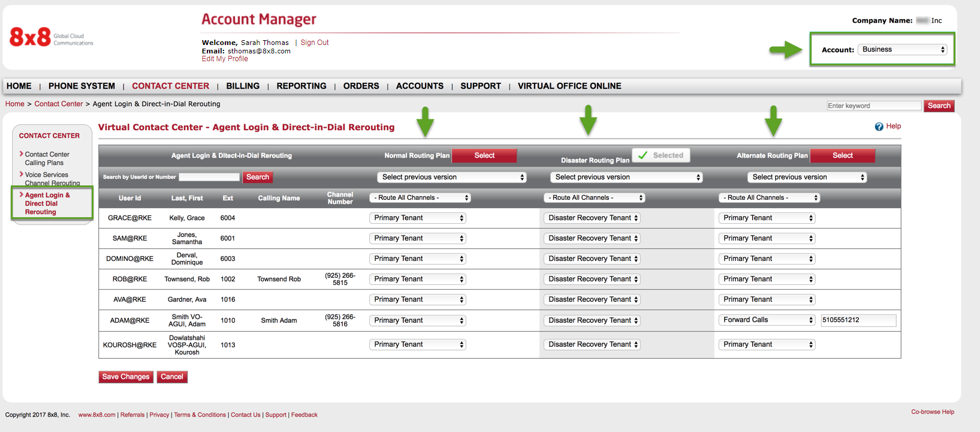Click Townsend Rob calling name cell
Image resolution: width=980 pixels, height=432 pixels.
click(x=279, y=279)
